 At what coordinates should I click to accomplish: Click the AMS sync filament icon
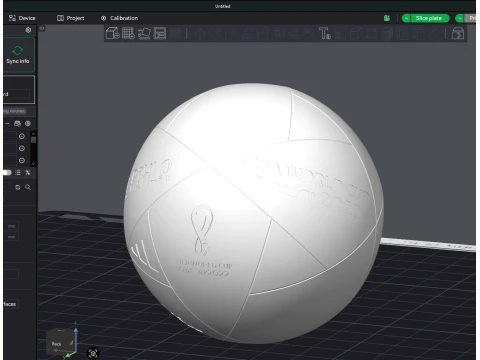click(x=17, y=124)
